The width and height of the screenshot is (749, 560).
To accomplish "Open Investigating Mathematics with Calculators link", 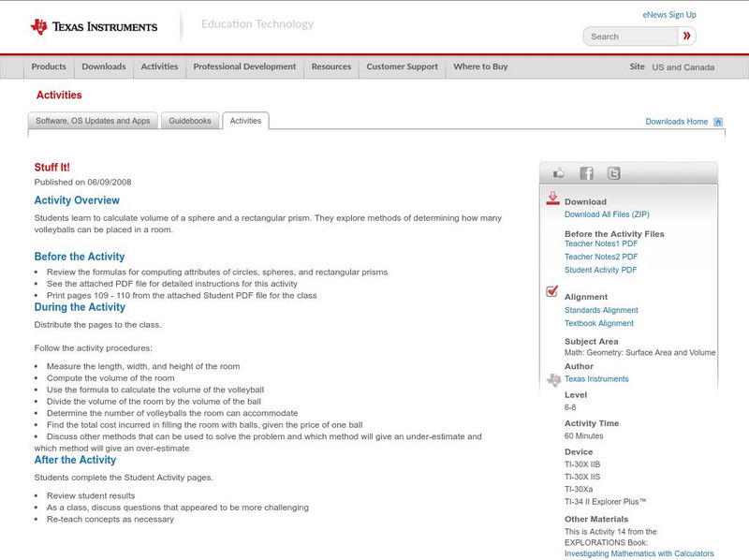I will (x=639, y=553).
